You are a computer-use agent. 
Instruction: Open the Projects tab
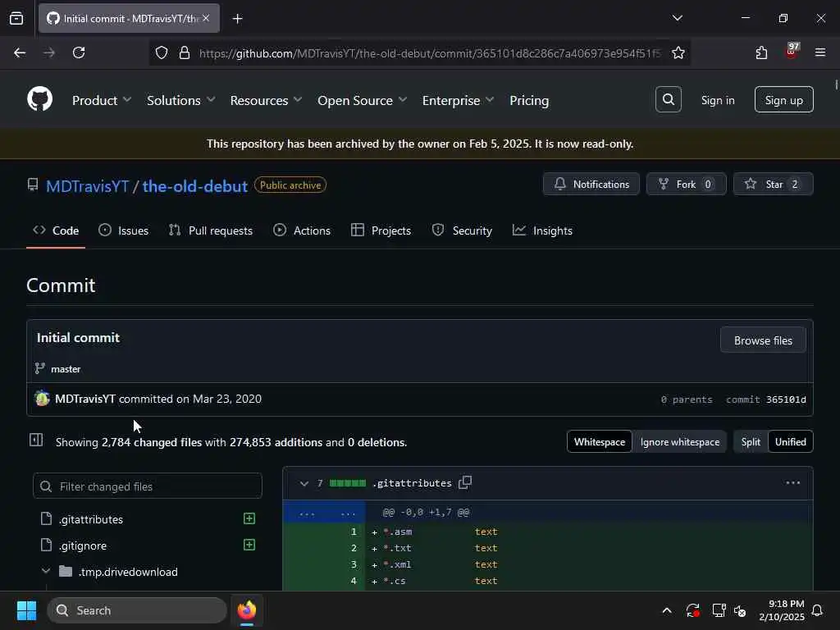pos(381,231)
